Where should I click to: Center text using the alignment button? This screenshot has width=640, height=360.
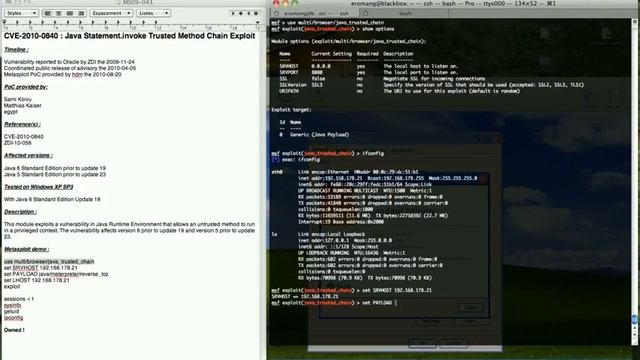click(59, 13)
